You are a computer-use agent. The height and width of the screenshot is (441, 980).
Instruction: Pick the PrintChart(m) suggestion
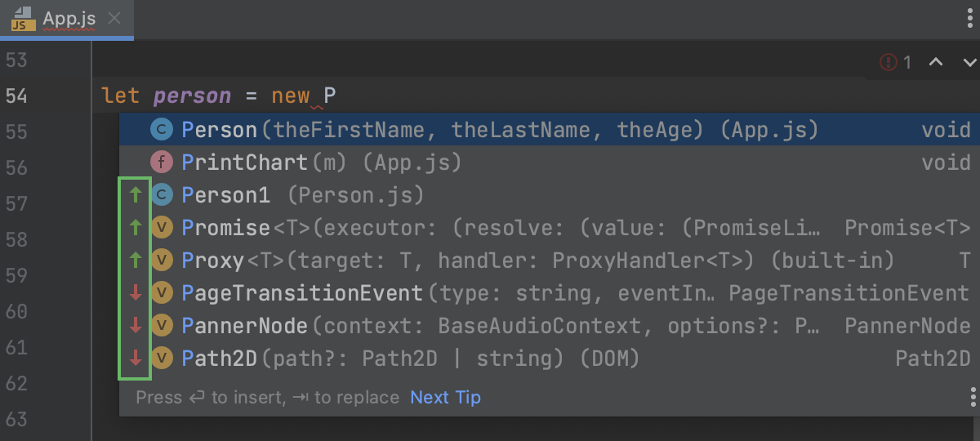pyautogui.click(x=321, y=163)
